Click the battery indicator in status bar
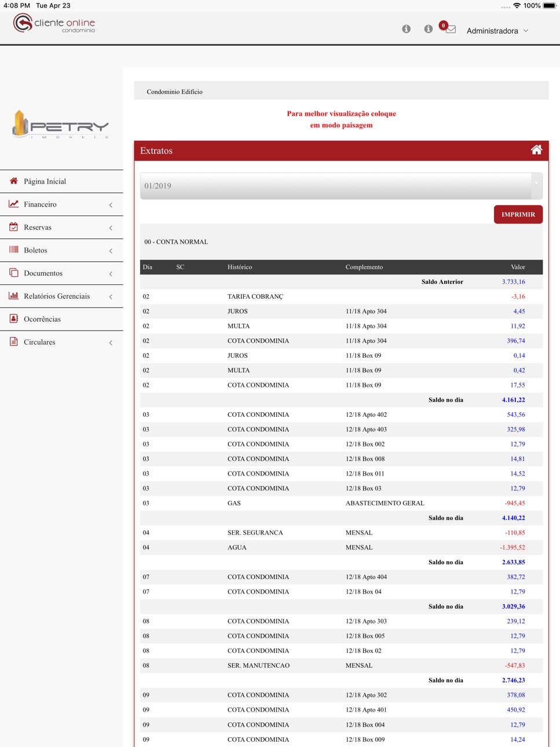Viewport: 560px width, 747px height. tap(550, 5)
